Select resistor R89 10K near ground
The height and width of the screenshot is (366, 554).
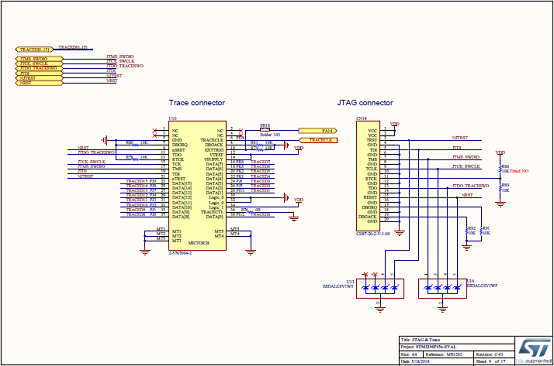(x=500, y=188)
